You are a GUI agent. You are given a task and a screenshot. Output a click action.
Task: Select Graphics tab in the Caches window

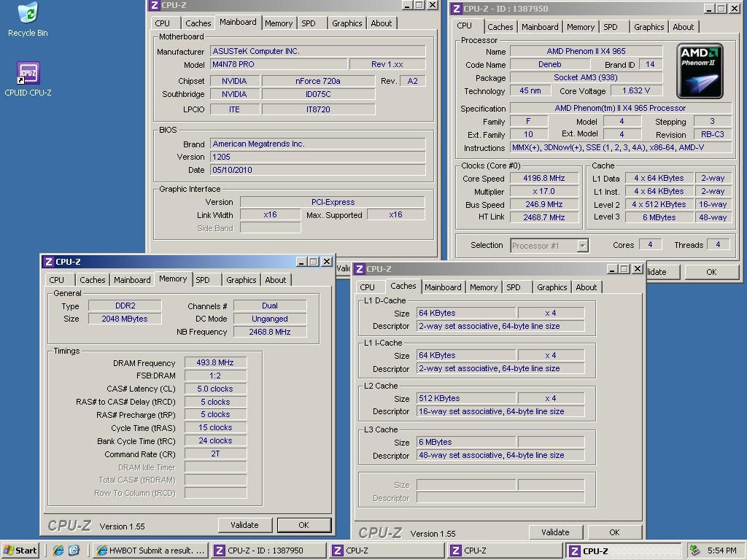coord(551,287)
